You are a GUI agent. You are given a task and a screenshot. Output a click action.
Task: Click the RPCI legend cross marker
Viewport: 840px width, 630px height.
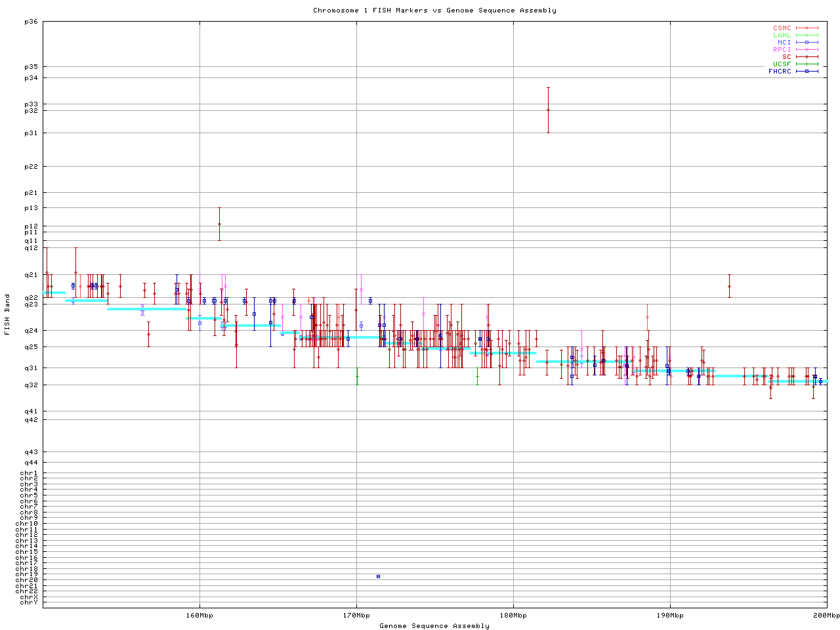807,50
